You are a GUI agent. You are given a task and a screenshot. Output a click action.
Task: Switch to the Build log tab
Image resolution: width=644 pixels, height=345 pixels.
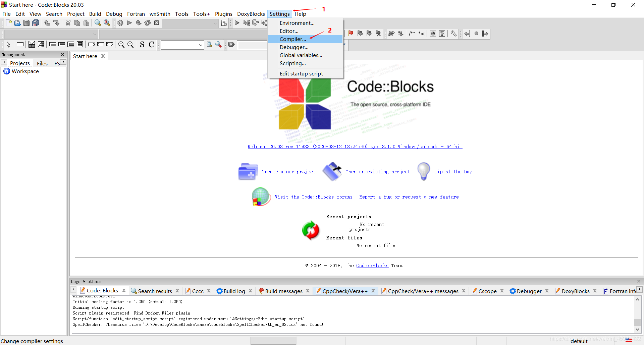click(234, 291)
